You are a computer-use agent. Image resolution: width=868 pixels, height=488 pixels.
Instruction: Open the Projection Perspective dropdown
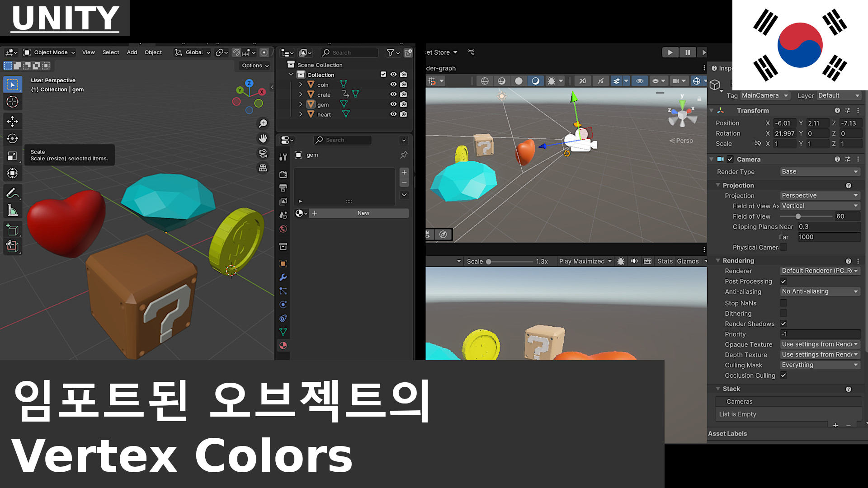coord(820,196)
